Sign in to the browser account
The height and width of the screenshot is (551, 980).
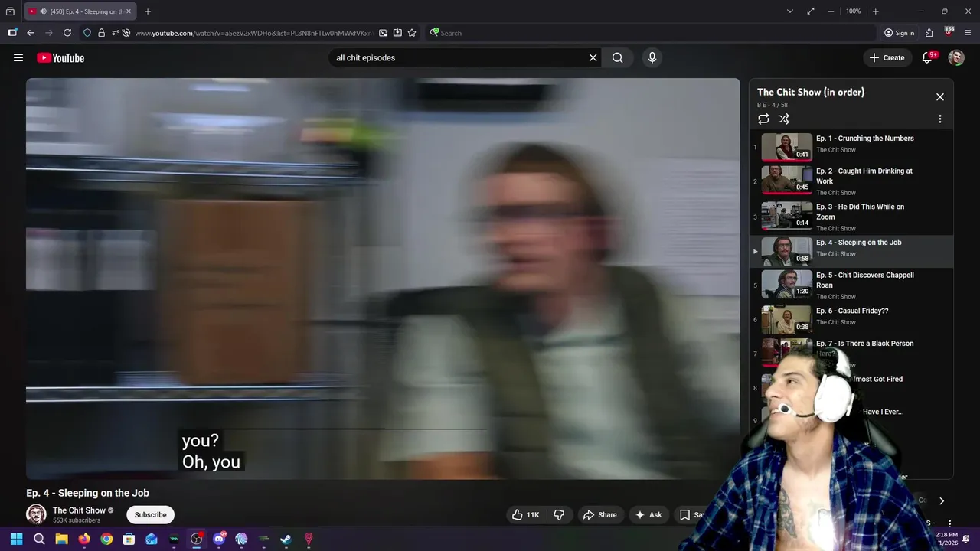pyautogui.click(x=900, y=33)
